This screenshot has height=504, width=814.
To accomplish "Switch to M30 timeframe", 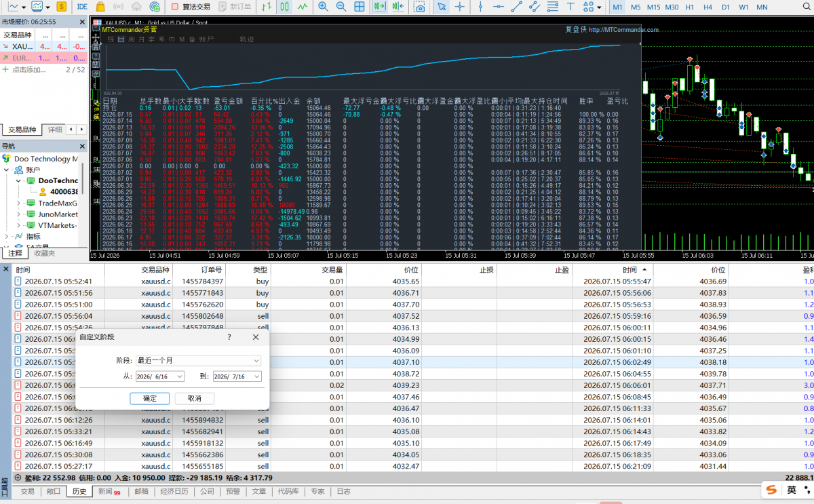I will (x=672, y=7).
